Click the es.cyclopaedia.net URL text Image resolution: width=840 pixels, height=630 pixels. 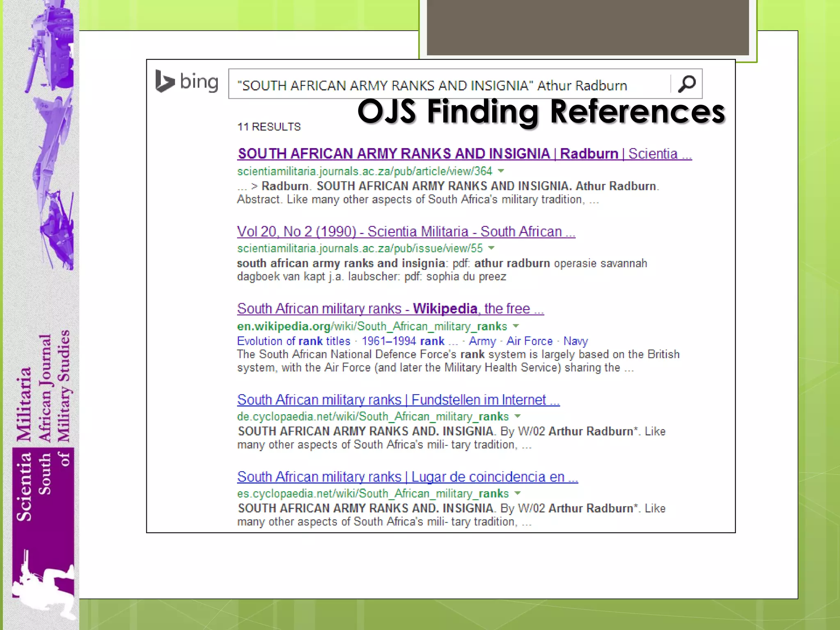373,493
